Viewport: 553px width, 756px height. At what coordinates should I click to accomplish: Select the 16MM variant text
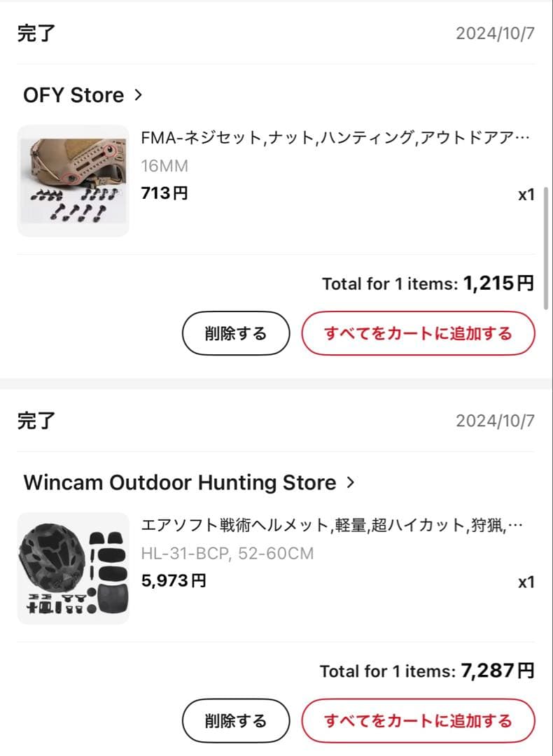click(164, 166)
